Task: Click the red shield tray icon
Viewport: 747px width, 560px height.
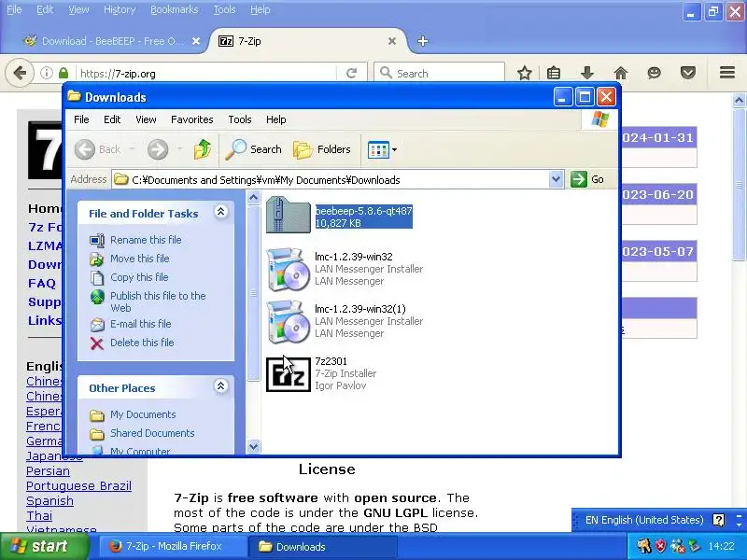Action: 661,546
